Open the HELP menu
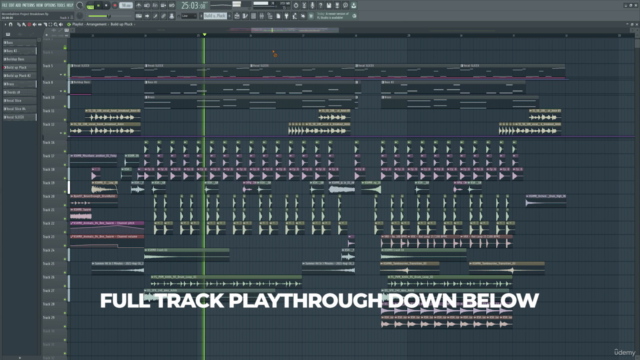Image resolution: width=640 pixels, height=360 pixels. coord(70,5)
